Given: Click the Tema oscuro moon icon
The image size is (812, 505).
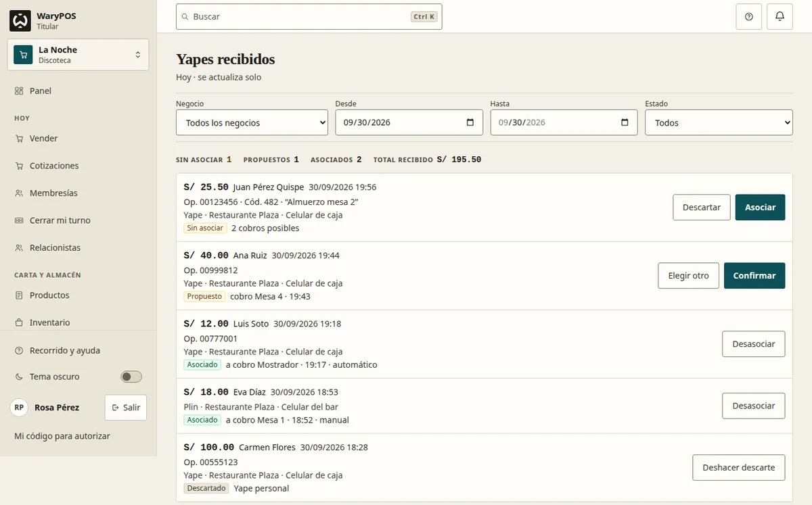Looking at the screenshot, I should (19, 377).
